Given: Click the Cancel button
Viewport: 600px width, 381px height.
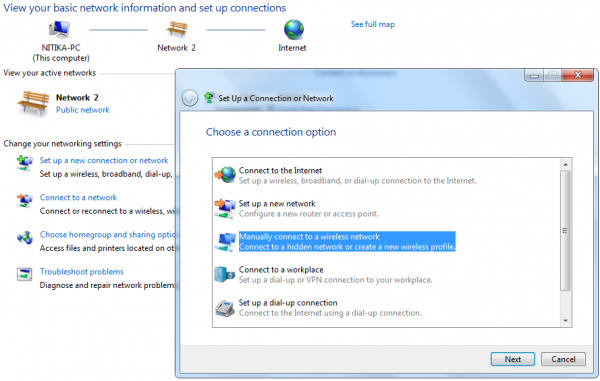Looking at the screenshot, I should tap(563, 359).
